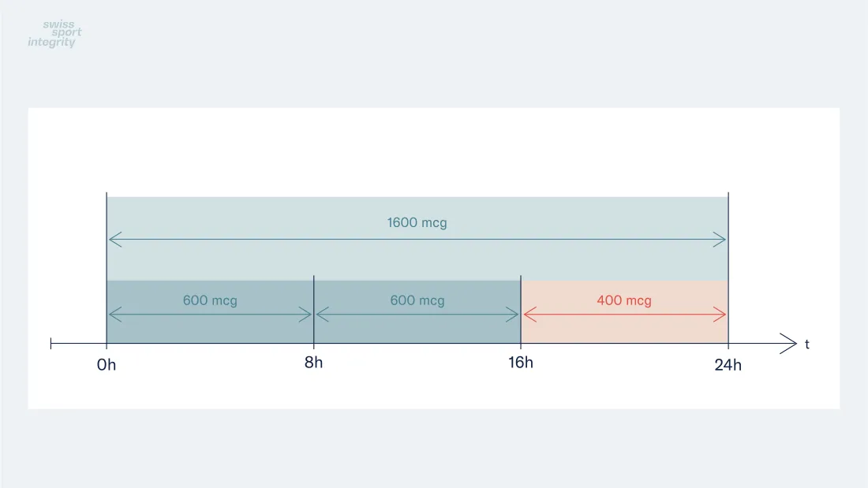The height and width of the screenshot is (488, 868).
Task: Click the swiss sport integrity logo
Action: coord(54,34)
